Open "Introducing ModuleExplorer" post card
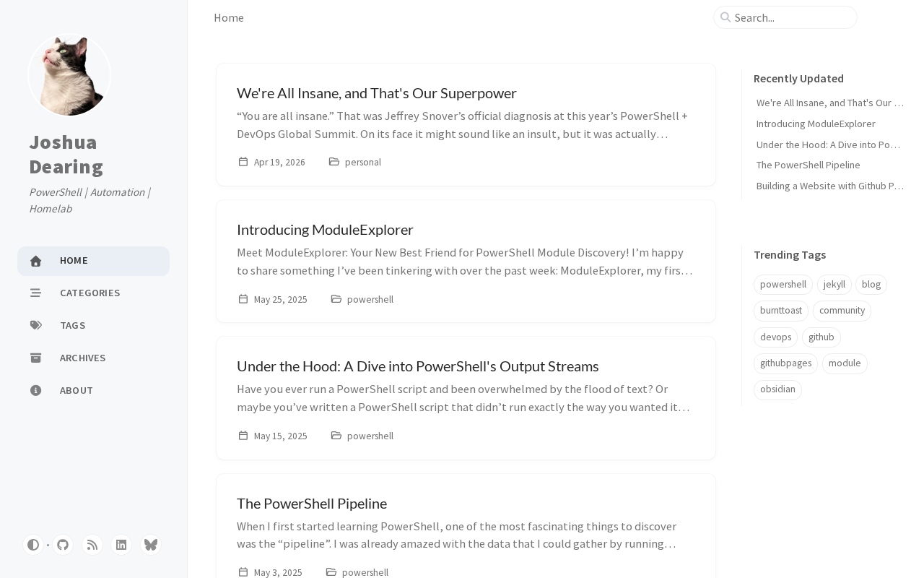Viewport: 924px width, 578px height. [x=325, y=230]
